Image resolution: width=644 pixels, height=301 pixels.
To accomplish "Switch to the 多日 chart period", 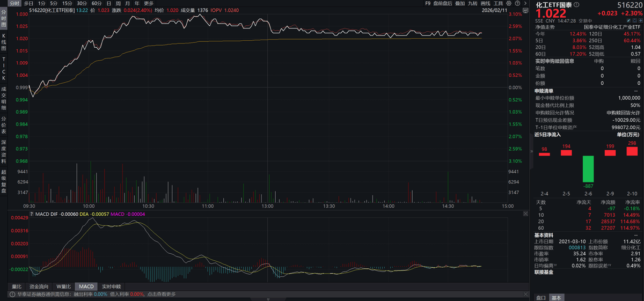I will coord(28,3).
